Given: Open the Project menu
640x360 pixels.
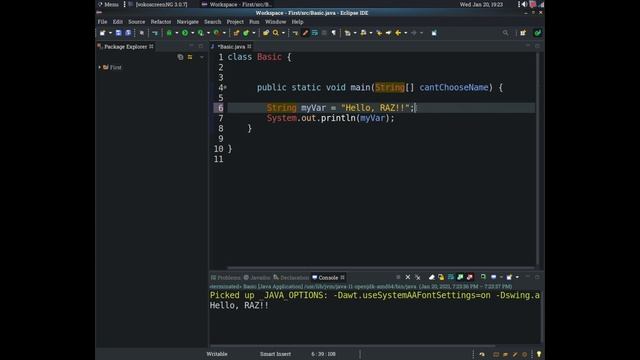Looking at the screenshot, I should pyautogui.click(x=235, y=22).
